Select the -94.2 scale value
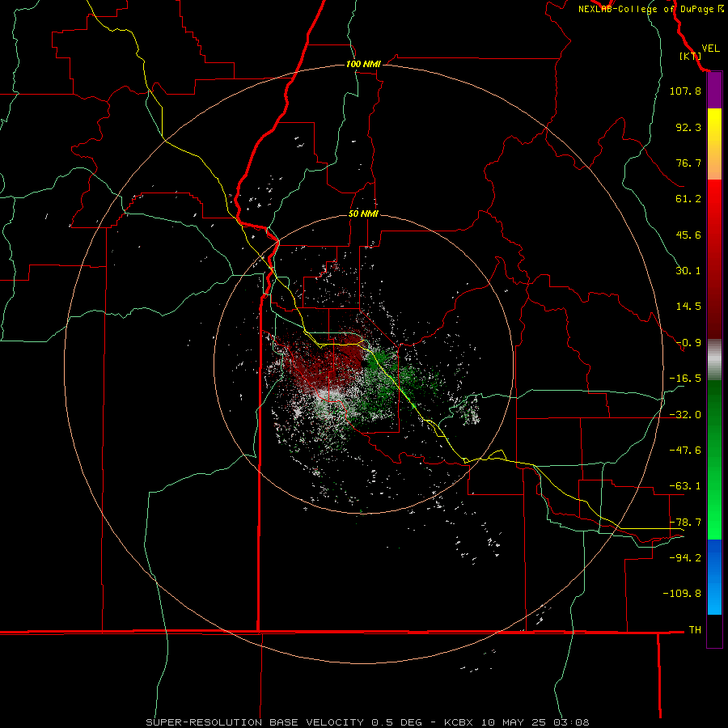Image resolution: width=728 pixels, height=728 pixels. [685, 557]
